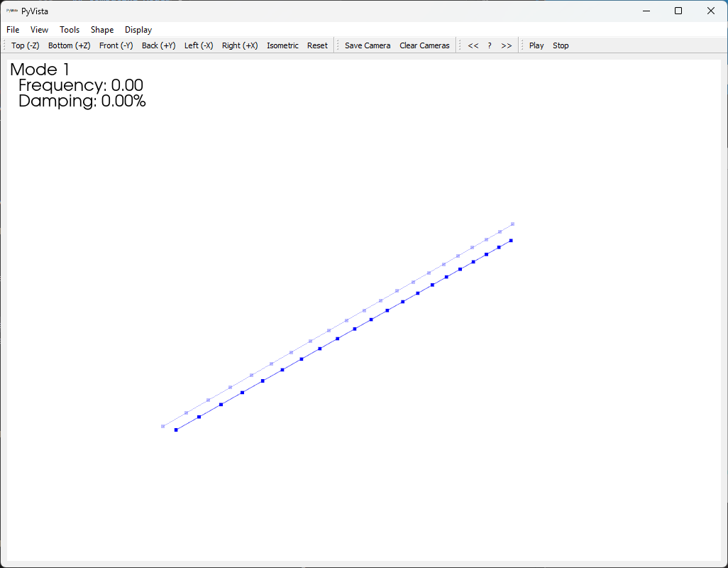Switch to Bottom (+Z) camera view

[x=69, y=45]
